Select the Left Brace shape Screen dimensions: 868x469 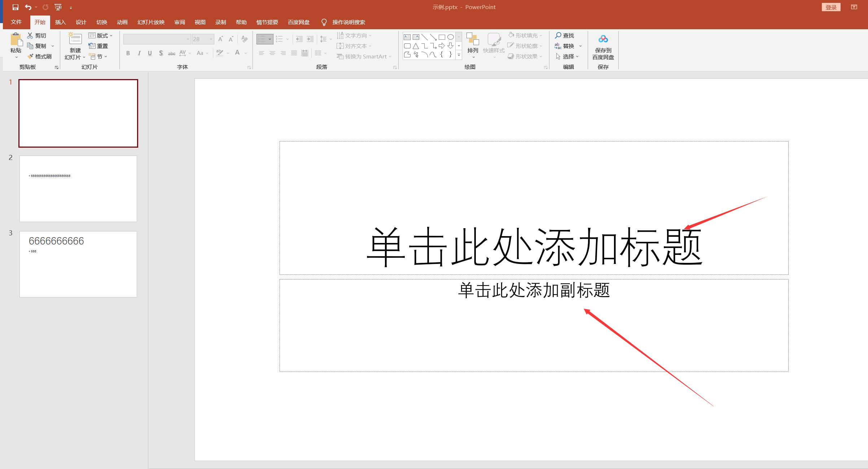(x=442, y=55)
